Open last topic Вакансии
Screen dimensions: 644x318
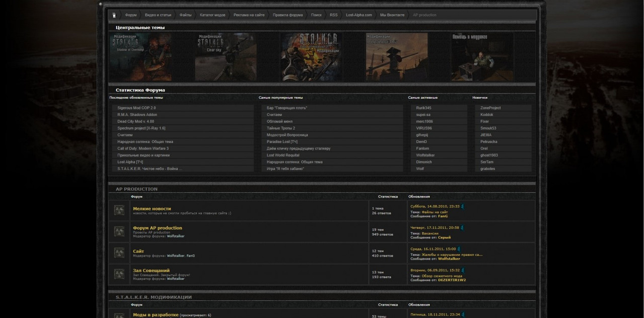430,233
